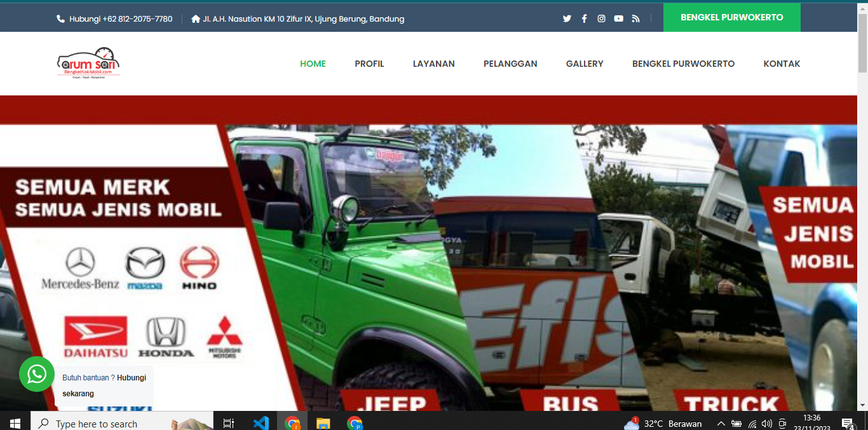
Task: Click the Arum Sari site logo
Action: pos(88,63)
